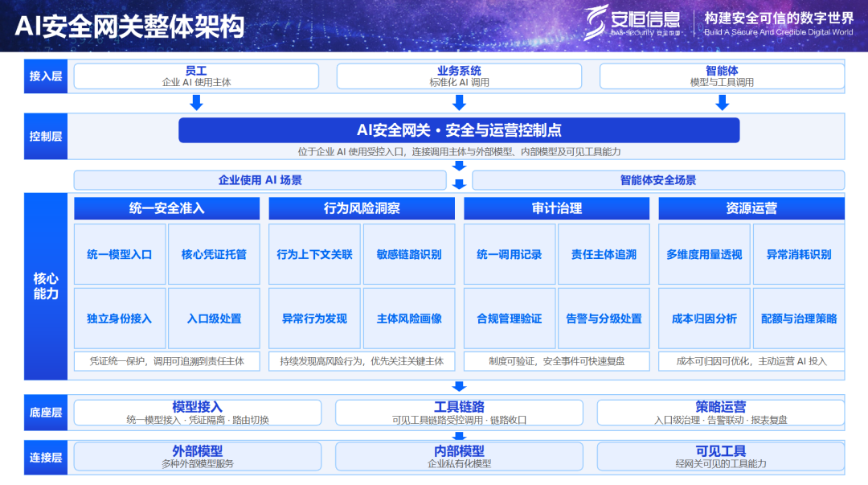Open the 企业使用 AI 场景 bar

260,180
